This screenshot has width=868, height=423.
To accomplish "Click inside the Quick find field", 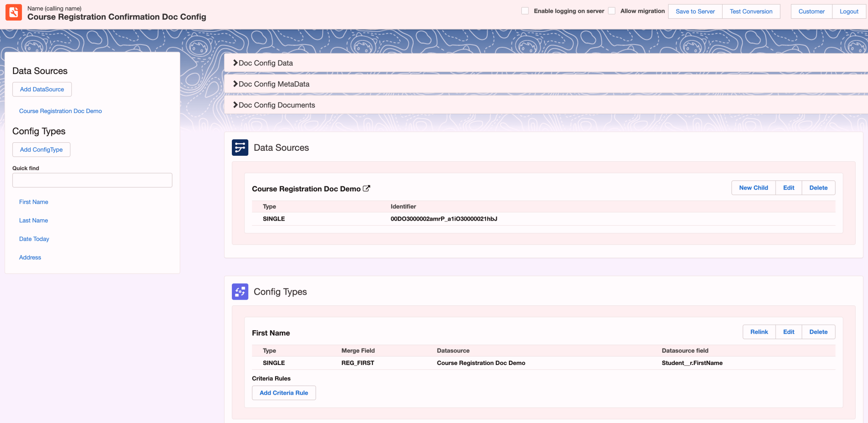I will pos(92,180).
